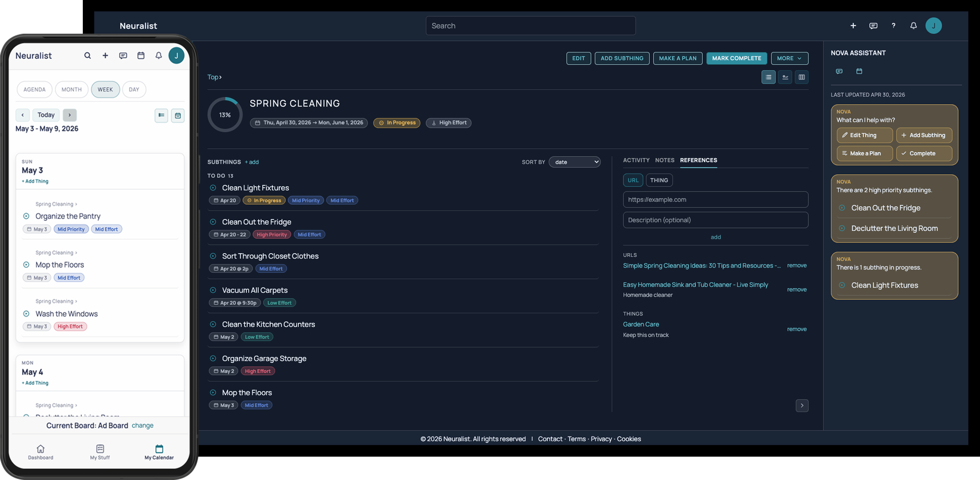Open the date range pill on Spring Cleaning

click(x=309, y=123)
